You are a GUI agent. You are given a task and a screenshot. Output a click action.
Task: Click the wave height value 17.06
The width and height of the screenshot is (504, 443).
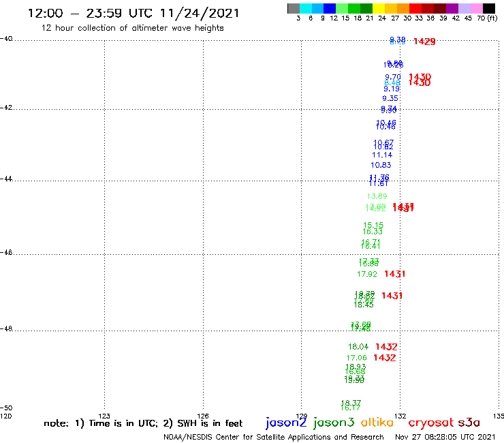[356, 358]
